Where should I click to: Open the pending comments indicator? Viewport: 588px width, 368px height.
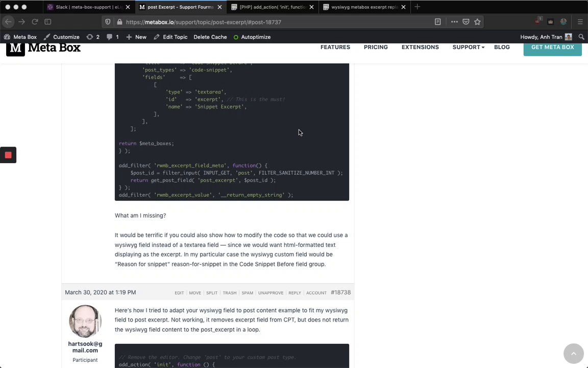point(112,37)
